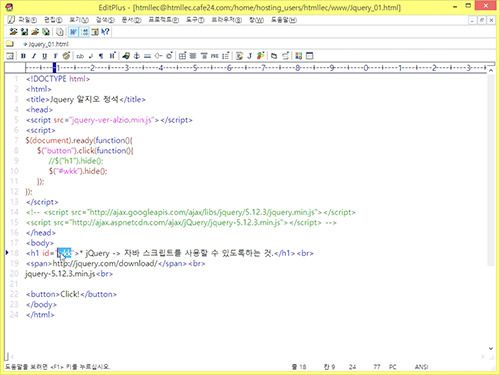Apply Underline tag from HTML toolbar
Viewport: 500px width, 375px height.
pyautogui.click(x=44, y=56)
